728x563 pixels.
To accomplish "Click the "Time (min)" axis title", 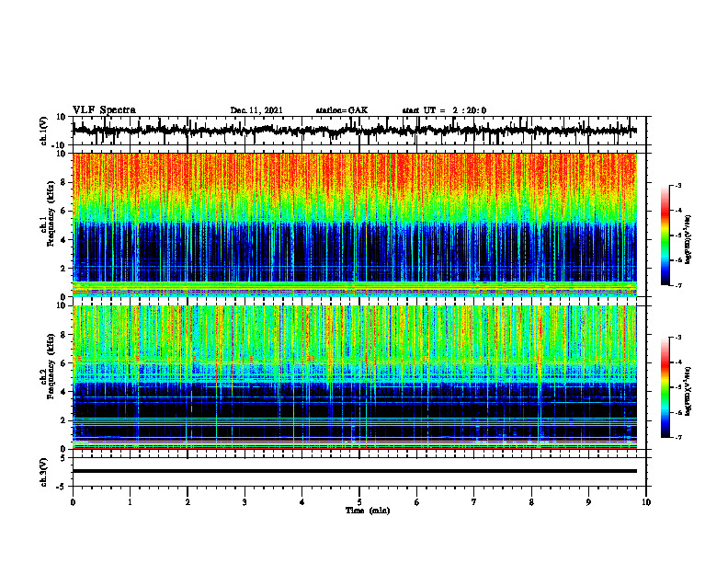I will [368, 511].
